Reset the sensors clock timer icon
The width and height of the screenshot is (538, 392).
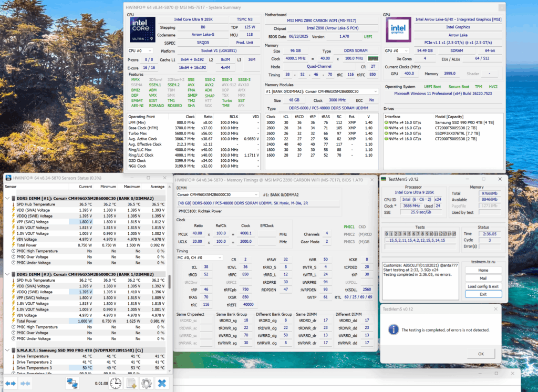point(116,384)
